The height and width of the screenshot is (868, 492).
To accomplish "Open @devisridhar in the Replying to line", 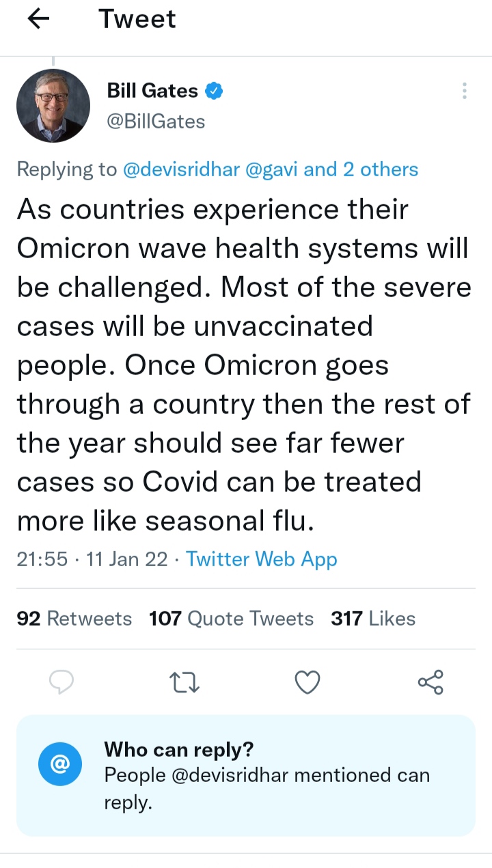I will (x=180, y=169).
